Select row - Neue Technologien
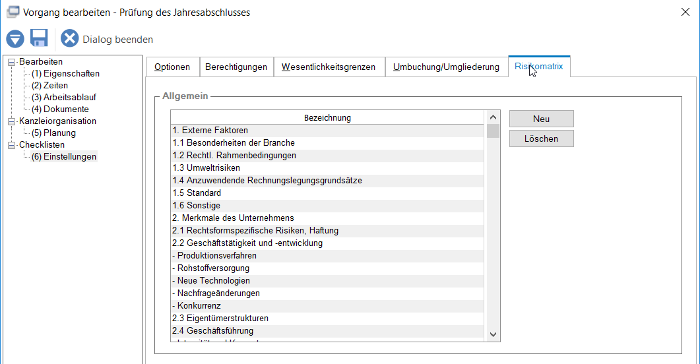 click(327, 281)
